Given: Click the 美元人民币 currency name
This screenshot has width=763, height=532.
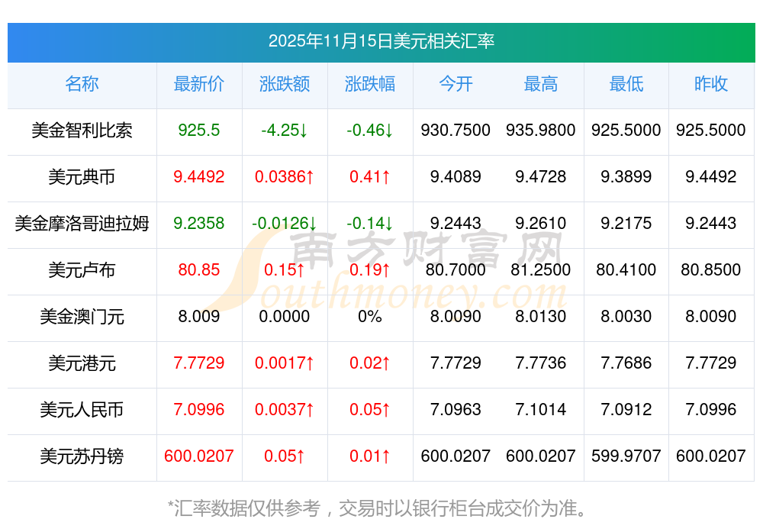Looking at the screenshot, I should pyautogui.click(x=82, y=410).
